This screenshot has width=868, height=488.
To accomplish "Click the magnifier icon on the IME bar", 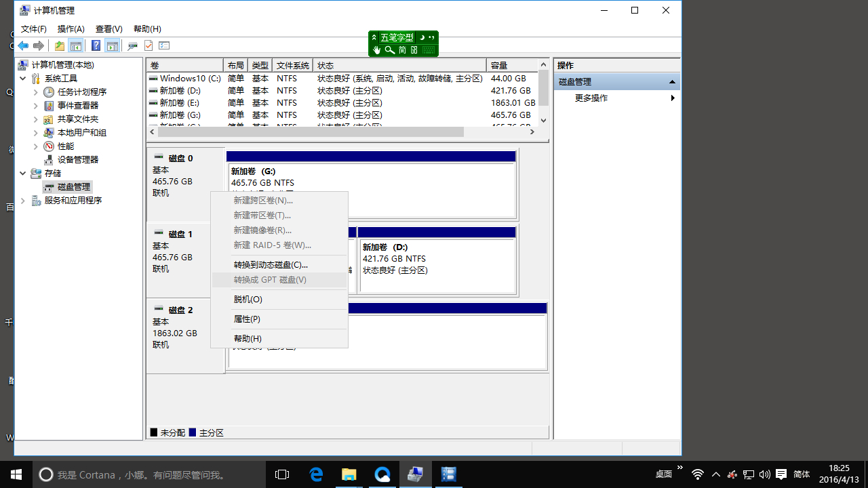I will click(x=389, y=50).
